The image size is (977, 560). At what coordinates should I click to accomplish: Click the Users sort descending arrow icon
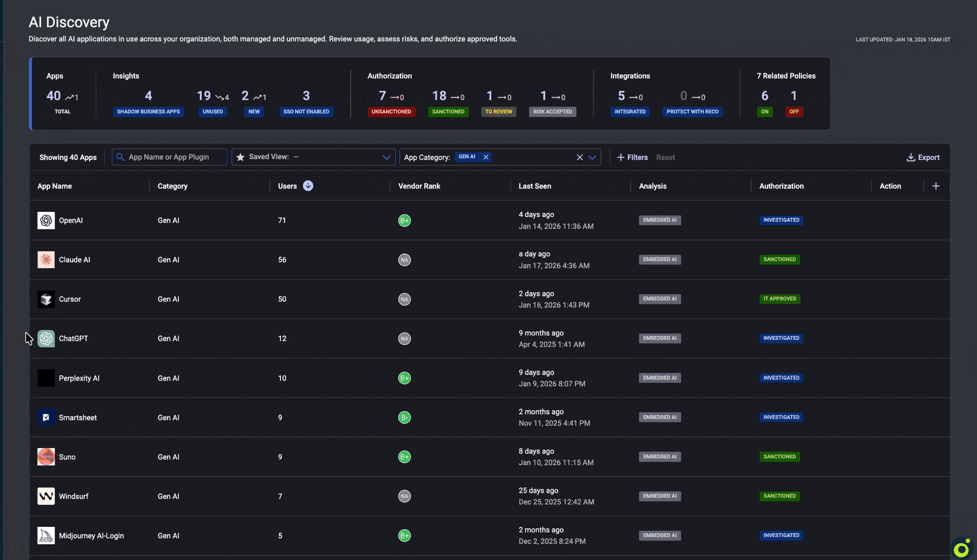[x=308, y=186]
